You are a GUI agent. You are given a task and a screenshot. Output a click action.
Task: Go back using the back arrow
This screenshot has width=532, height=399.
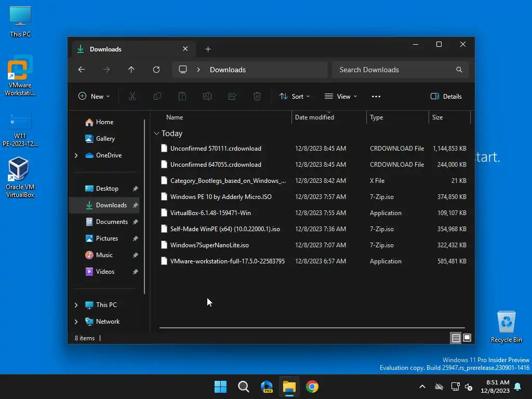pyautogui.click(x=82, y=70)
